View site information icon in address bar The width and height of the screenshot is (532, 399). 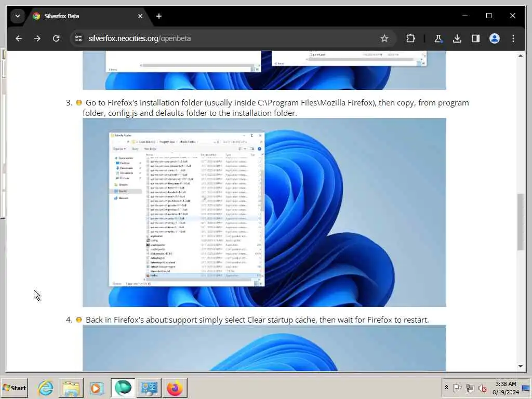point(78,38)
